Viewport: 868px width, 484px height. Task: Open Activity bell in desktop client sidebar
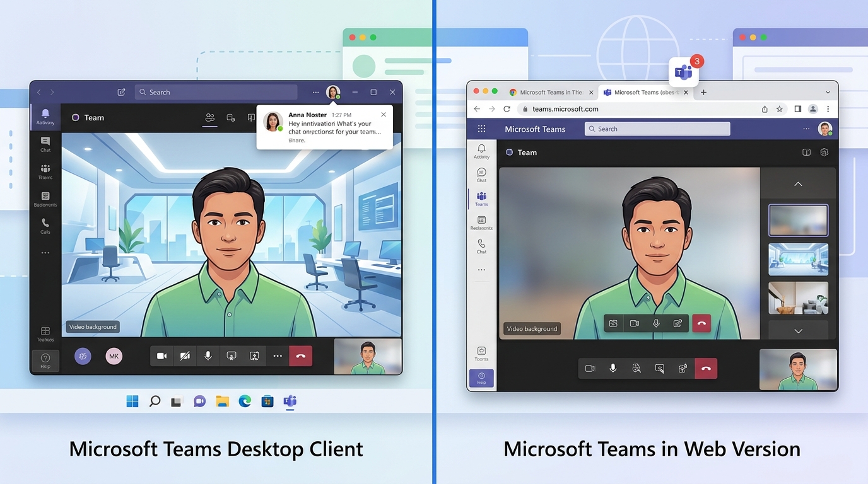pyautogui.click(x=45, y=116)
